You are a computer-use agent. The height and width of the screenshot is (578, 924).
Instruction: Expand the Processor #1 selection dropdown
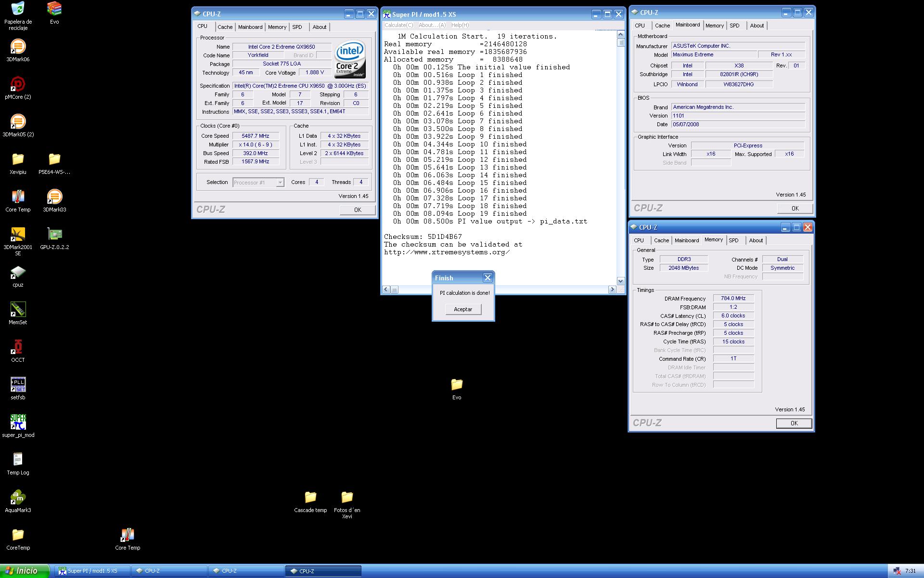[280, 183]
